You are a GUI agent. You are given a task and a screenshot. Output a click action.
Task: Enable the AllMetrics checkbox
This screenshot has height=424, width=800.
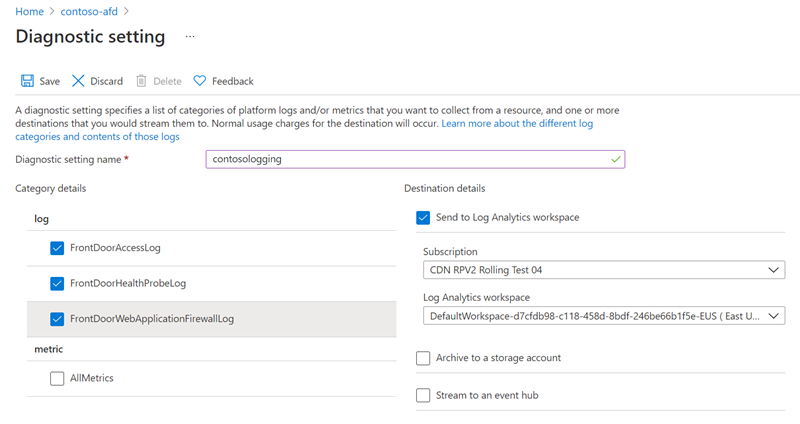[57, 379]
